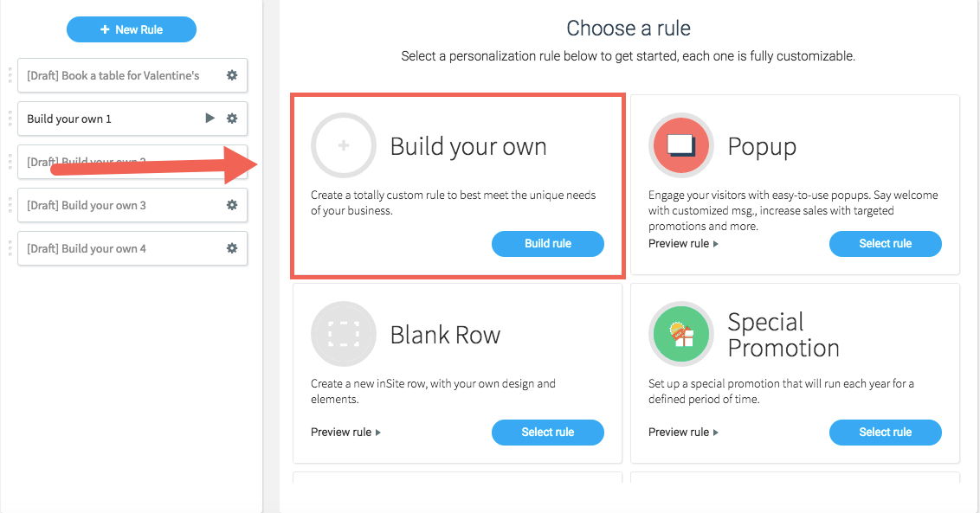Open settings gear for Build your own 4
This screenshot has height=513, width=980.
(232, 248)
